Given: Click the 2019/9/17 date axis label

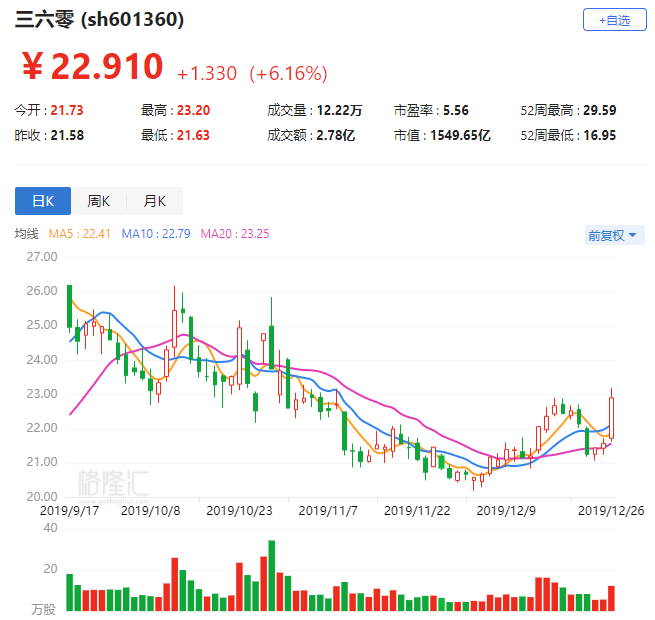Looking at the screenshot, I should 69,511.
